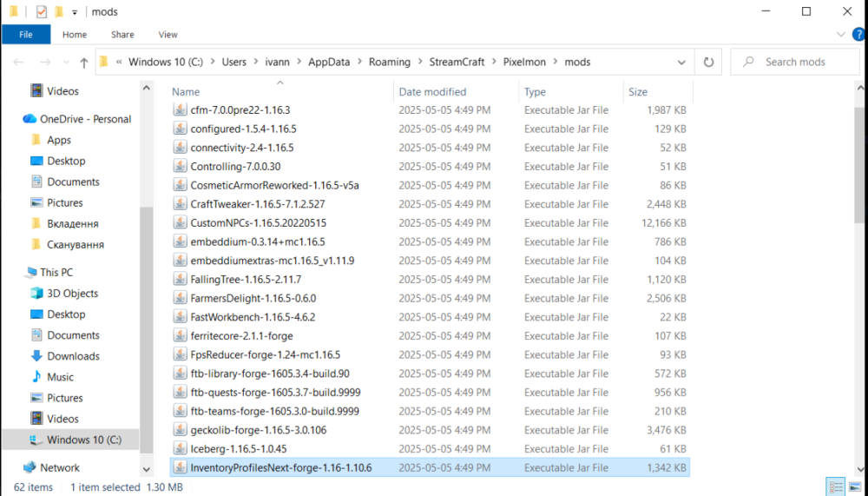Screen dimensions: 868x496
Task: Open the Recent locations dropdown arrow
Action: [x=65, y=63]
